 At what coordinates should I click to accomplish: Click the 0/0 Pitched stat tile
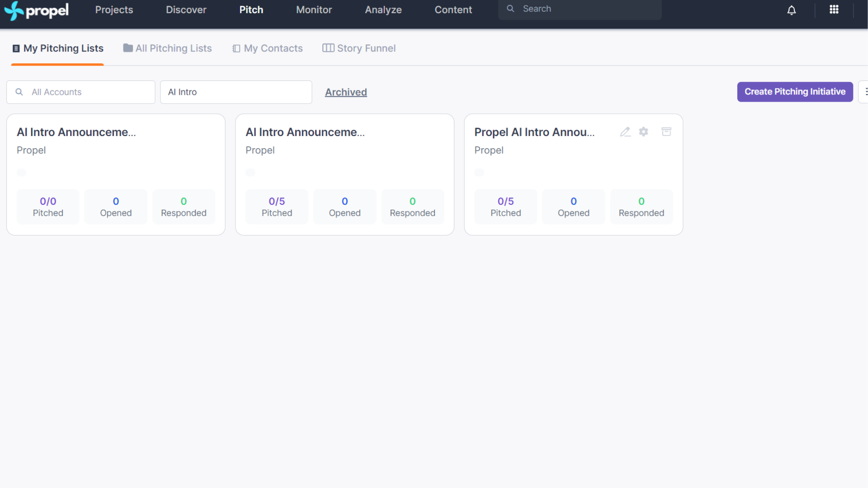[48, 207]
